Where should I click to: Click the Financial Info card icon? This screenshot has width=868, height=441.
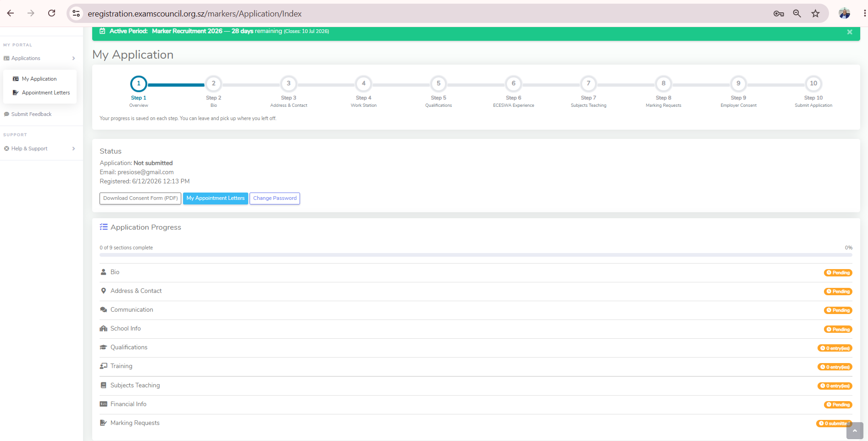pyautogui.click(x=104, y=404)
